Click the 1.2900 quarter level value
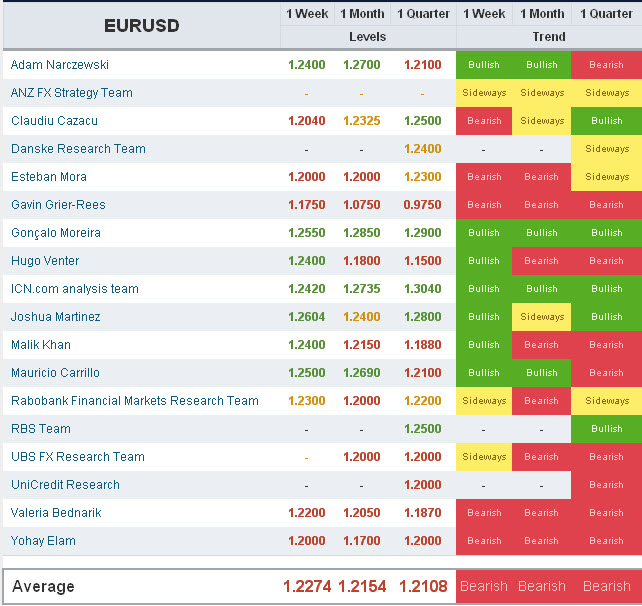The image size is (642, 606). click(x=423, y=233)
